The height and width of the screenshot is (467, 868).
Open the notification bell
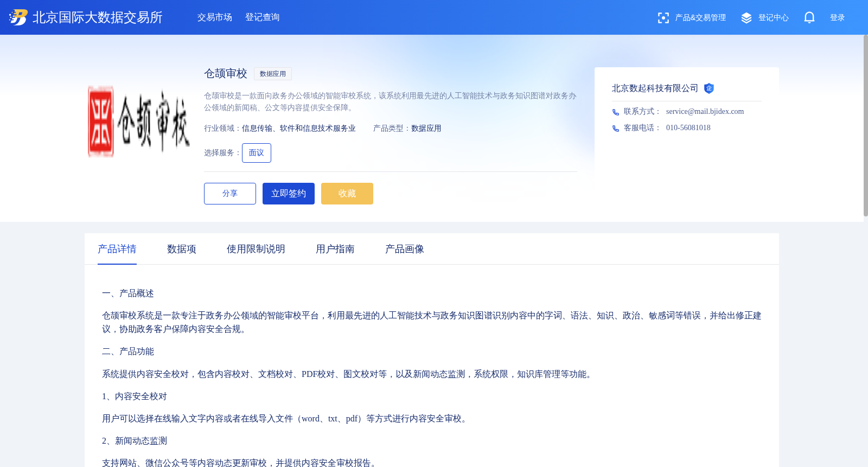point(809,17)
